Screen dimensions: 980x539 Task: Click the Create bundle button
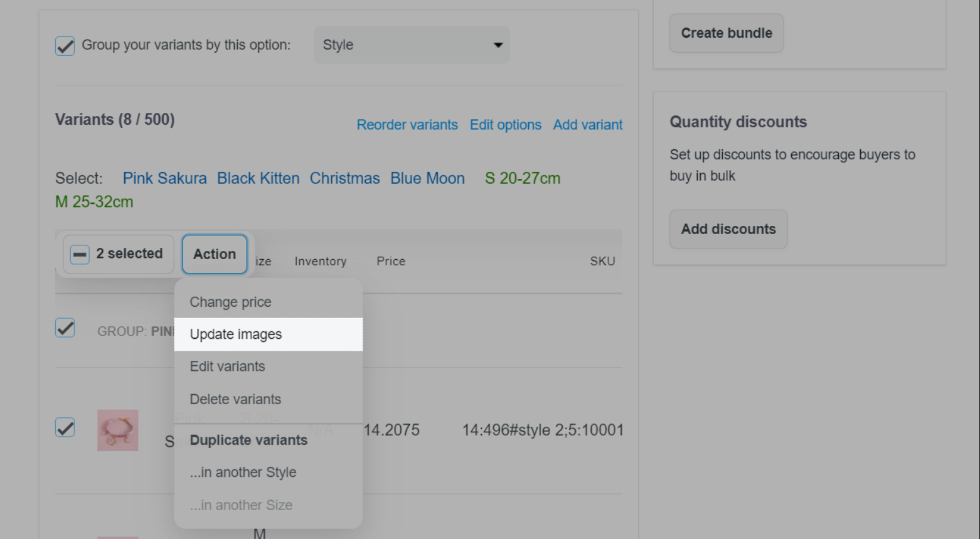727,33
